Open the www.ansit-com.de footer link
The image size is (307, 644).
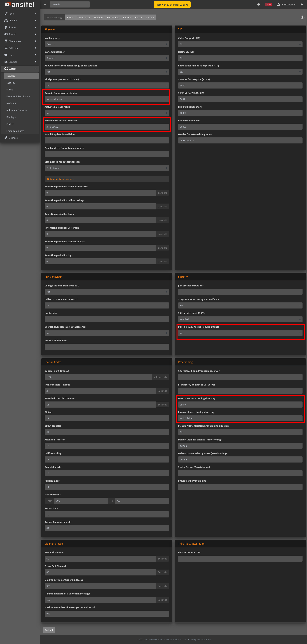(x=176, y=639)
